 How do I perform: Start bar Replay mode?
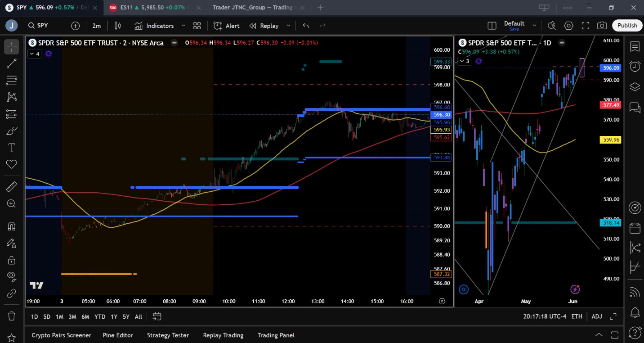(264, 26)
